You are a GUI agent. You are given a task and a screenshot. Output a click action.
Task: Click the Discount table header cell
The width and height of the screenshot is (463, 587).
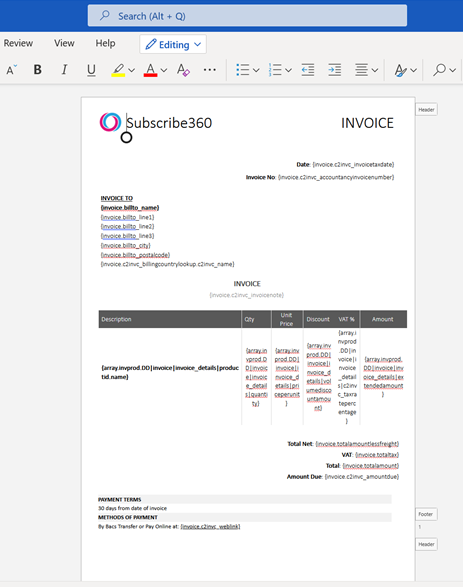pos(318,319)
